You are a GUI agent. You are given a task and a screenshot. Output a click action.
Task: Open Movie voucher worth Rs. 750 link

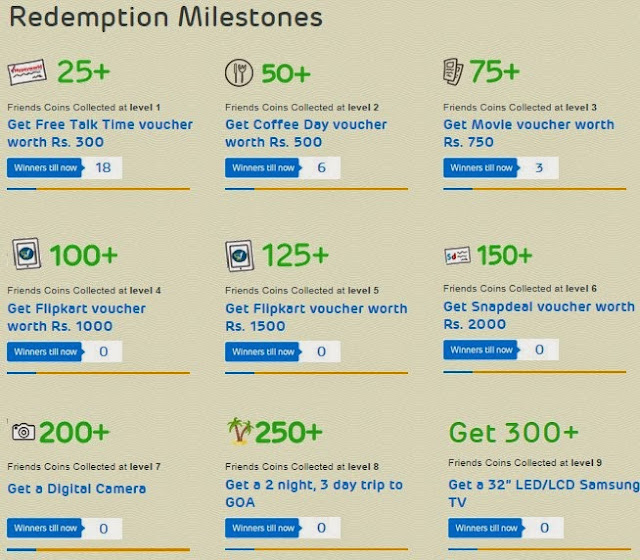point(528,133)
